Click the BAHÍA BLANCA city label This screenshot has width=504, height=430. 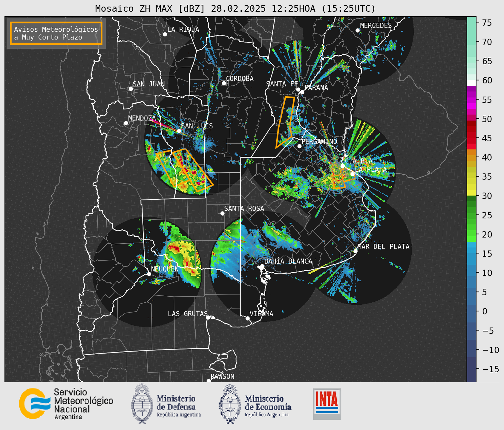click(288, 261)
